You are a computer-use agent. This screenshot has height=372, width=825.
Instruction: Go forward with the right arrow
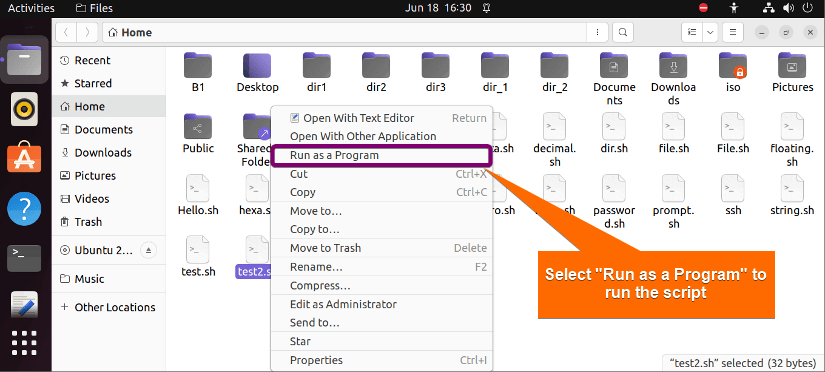[x=87, y=32]
